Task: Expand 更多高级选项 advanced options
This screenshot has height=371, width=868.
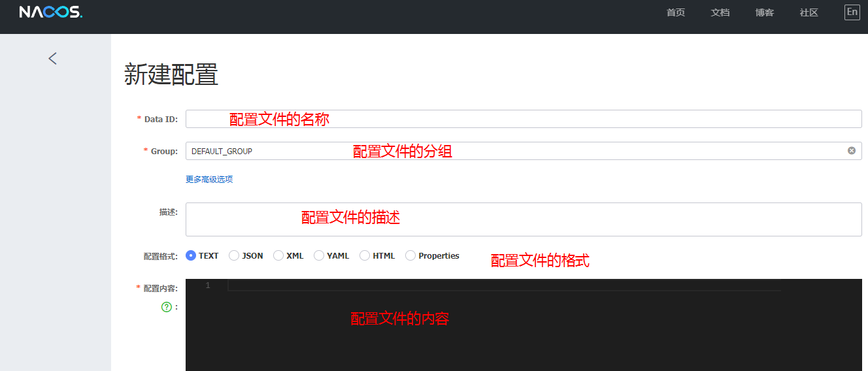Action: click(209, 180)
